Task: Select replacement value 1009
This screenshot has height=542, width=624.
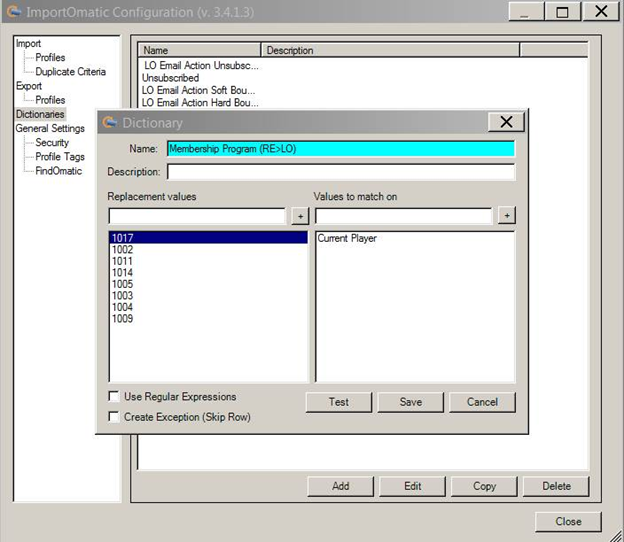Action: pos(208,319)
